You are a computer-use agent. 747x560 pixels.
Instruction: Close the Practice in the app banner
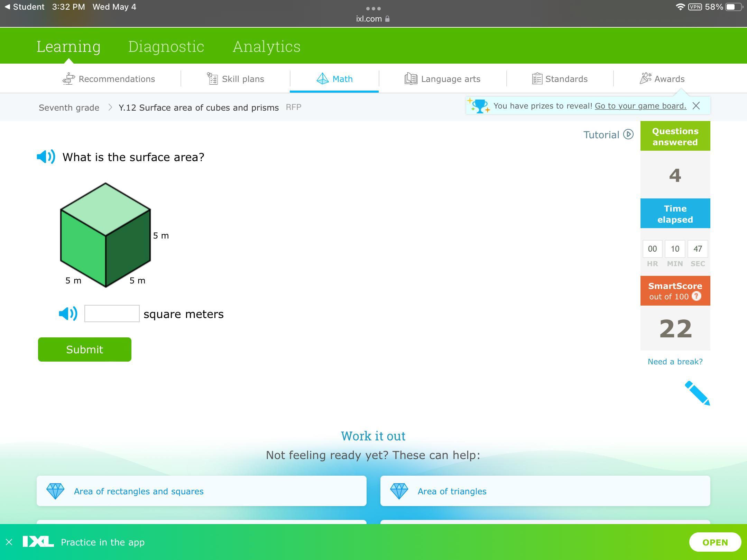[x=9, y=542]
